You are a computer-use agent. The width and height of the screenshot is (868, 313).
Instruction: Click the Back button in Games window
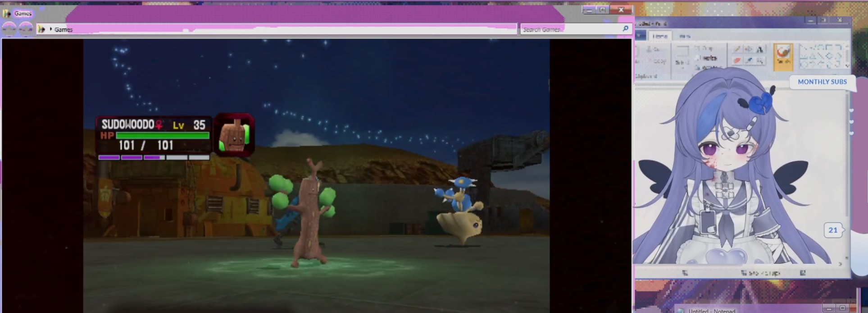pos(9,29)
